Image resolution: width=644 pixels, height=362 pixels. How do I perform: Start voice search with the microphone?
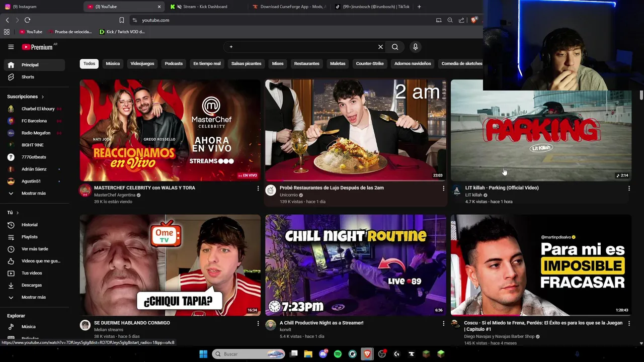pos(415,47)
